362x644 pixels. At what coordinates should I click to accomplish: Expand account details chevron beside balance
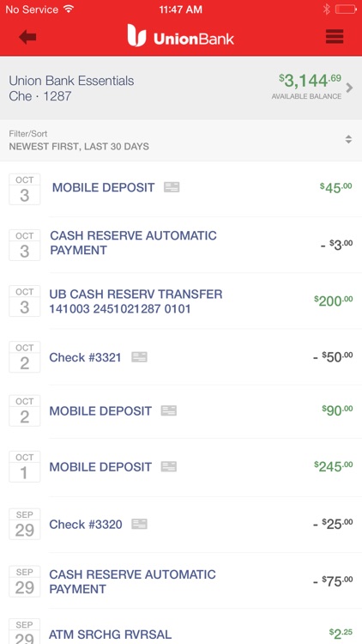tap(349, 88)
